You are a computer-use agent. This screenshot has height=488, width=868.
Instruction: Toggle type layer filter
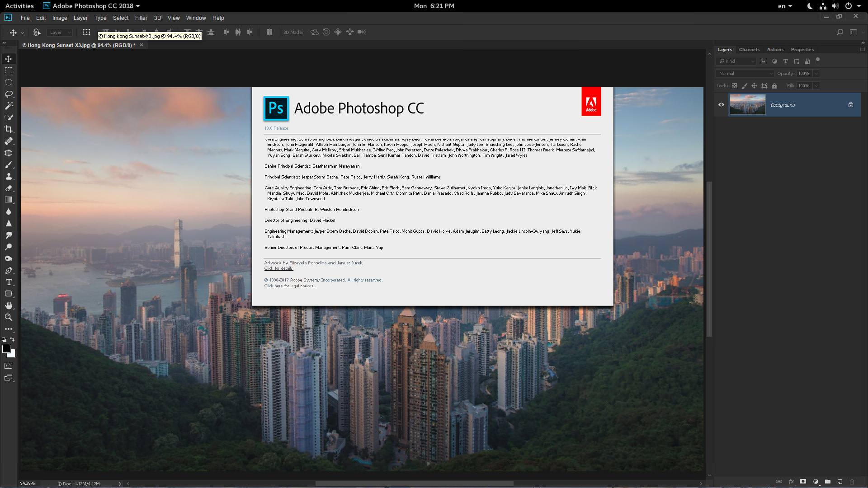pyautogui.click(x=785, y=61)
